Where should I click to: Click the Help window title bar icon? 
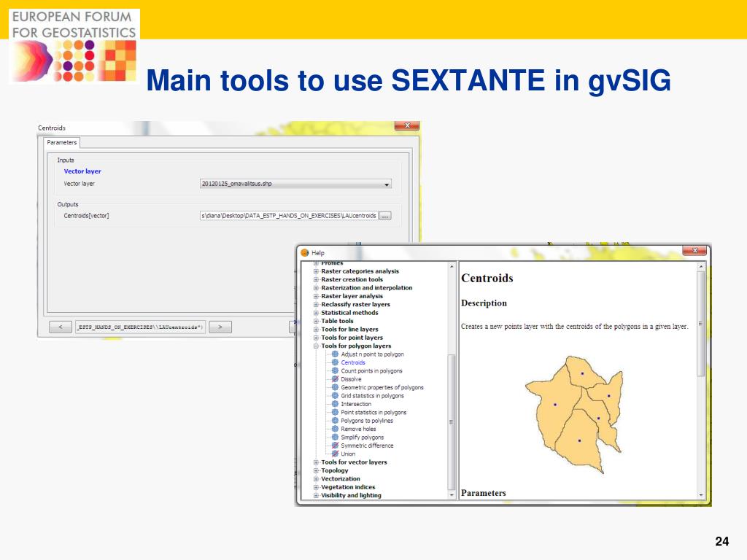click(305, 252)
